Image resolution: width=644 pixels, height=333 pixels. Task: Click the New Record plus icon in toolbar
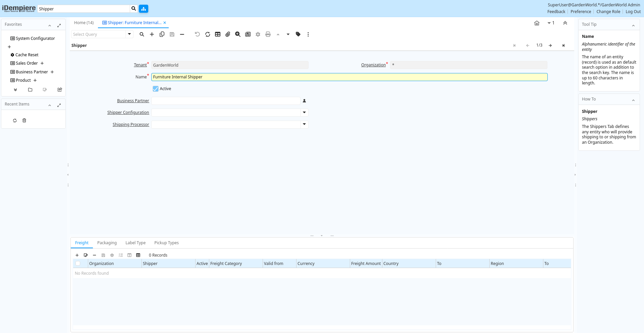coord(152,34)
